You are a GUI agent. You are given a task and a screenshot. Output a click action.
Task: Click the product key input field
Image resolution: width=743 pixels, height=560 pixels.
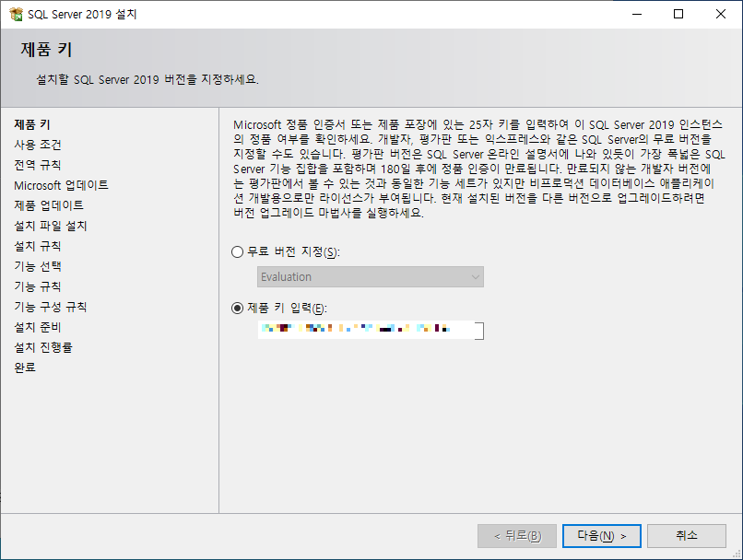pos(371,330)
